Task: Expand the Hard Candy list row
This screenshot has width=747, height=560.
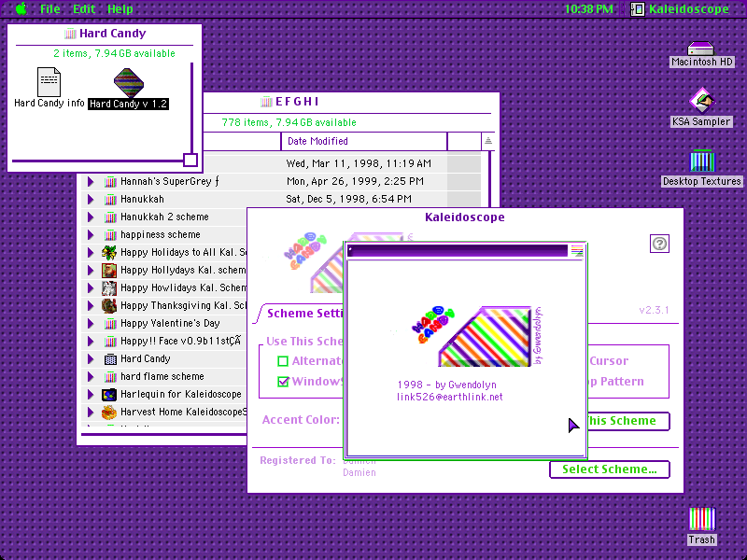Action: pos(90,359)
